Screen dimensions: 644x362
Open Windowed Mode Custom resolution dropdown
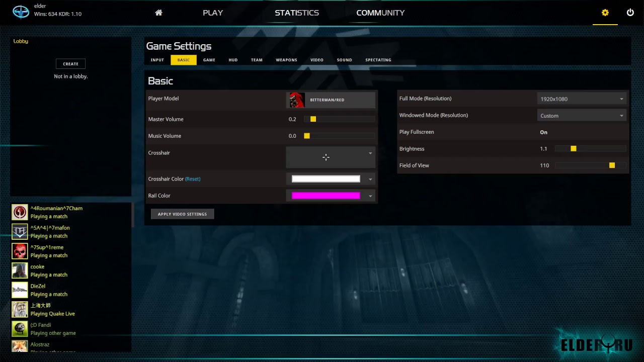(x=582, y=116)
